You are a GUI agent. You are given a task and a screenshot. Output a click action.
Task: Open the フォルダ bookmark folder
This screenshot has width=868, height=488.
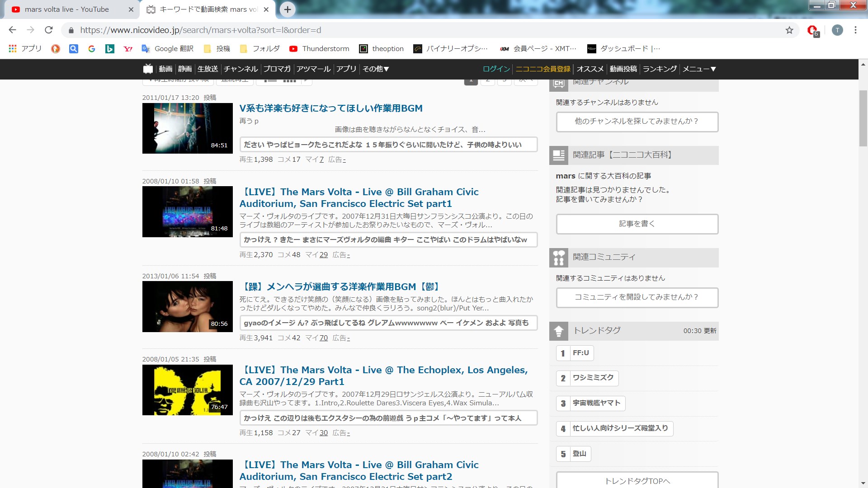[260, 49]
